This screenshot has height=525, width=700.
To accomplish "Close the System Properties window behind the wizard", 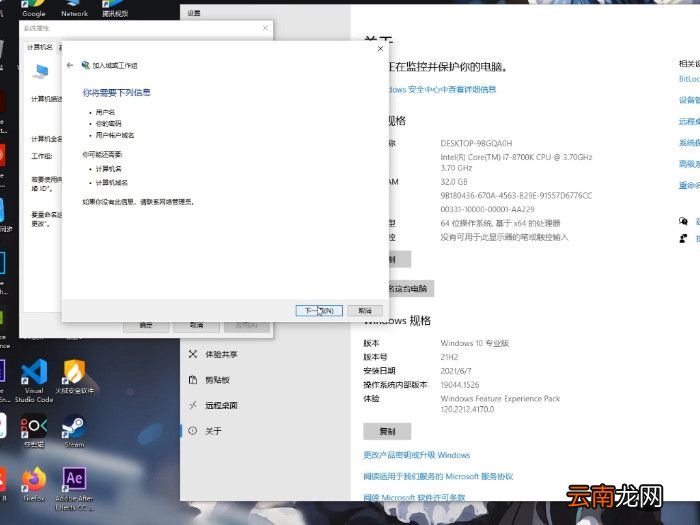I will click(266, 28).
